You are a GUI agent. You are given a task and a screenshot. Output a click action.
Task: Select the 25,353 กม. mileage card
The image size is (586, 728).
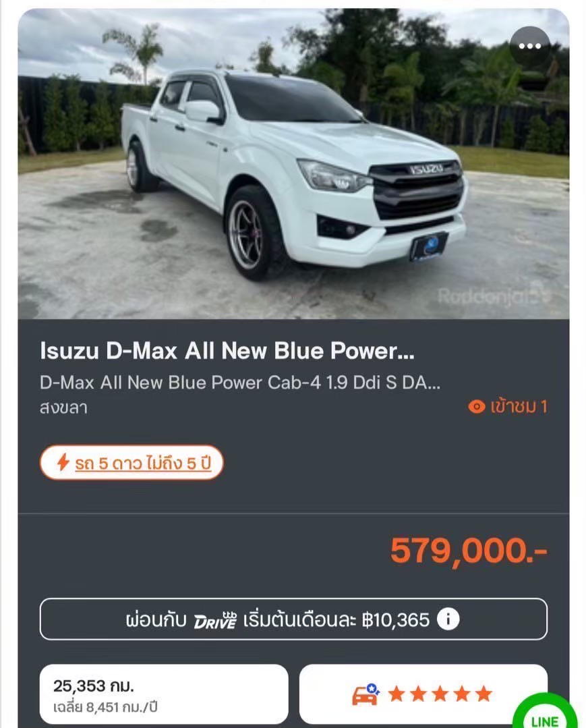coord(164,694)
